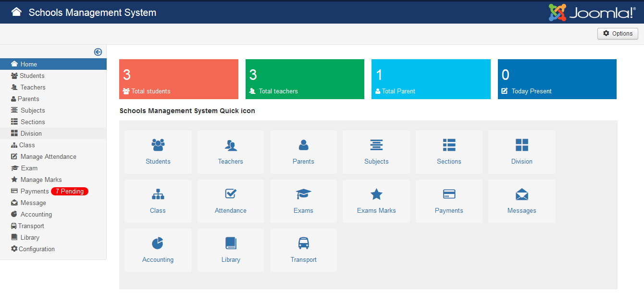Click the Joomla logo in header
The image size is (644, 296).
pyautogui.click(x=592, y=13)
